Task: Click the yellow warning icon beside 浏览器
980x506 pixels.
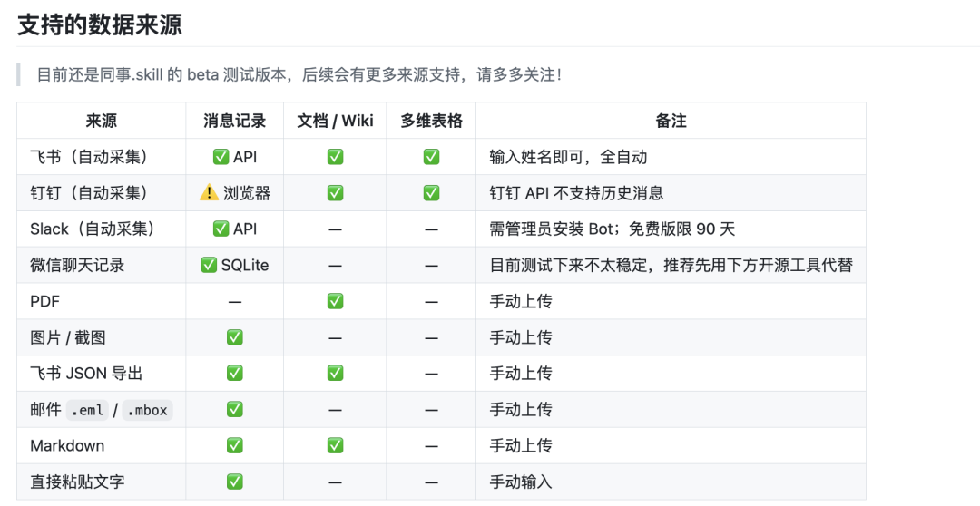Action: (x=209, y=192)
